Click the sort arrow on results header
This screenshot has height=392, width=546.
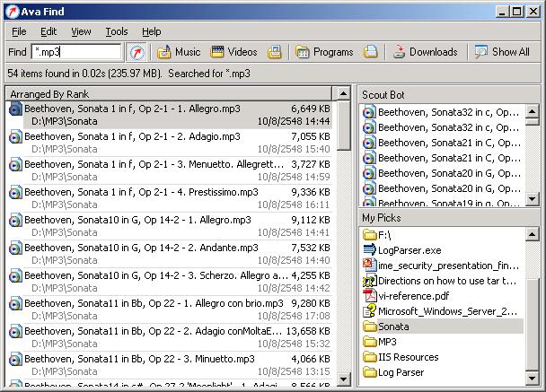343,92
